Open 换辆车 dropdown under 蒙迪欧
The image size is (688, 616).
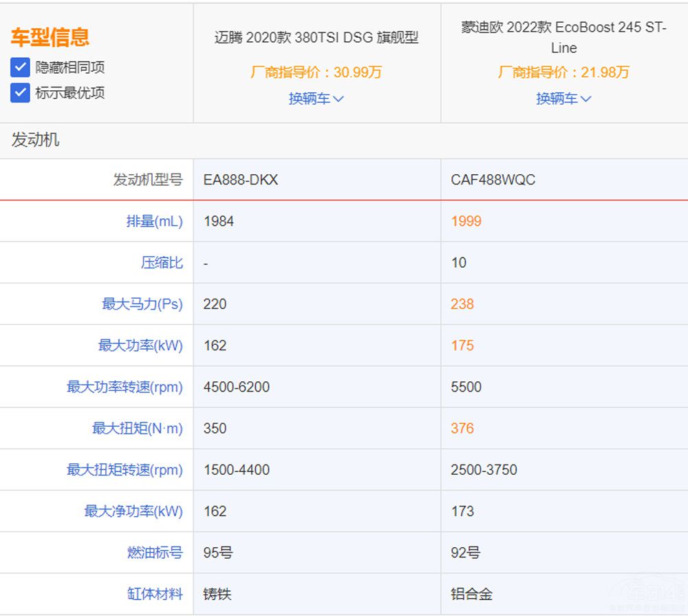click(563, 98)
